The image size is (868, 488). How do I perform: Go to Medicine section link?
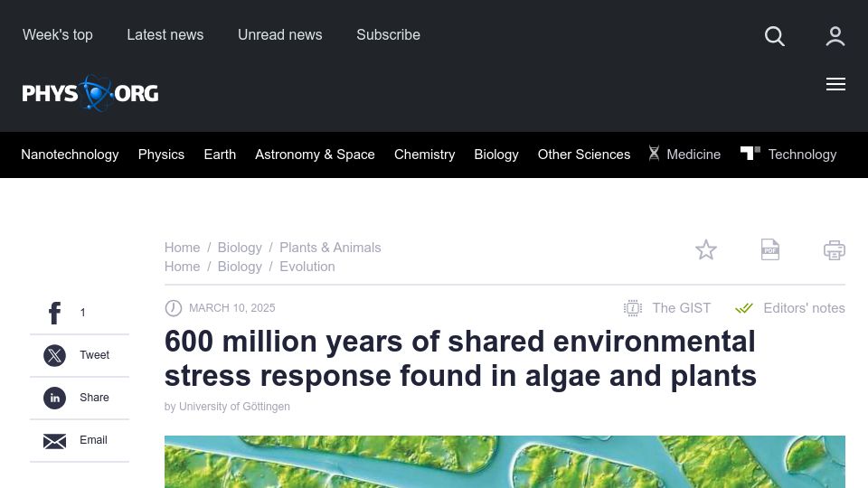693,155
